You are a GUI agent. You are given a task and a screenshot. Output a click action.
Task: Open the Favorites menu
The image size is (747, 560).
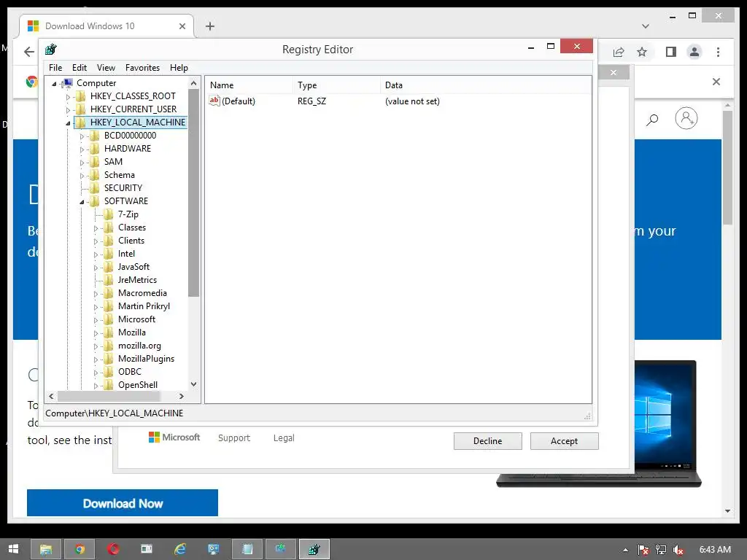pyautogui.click(x=142, y=68)
